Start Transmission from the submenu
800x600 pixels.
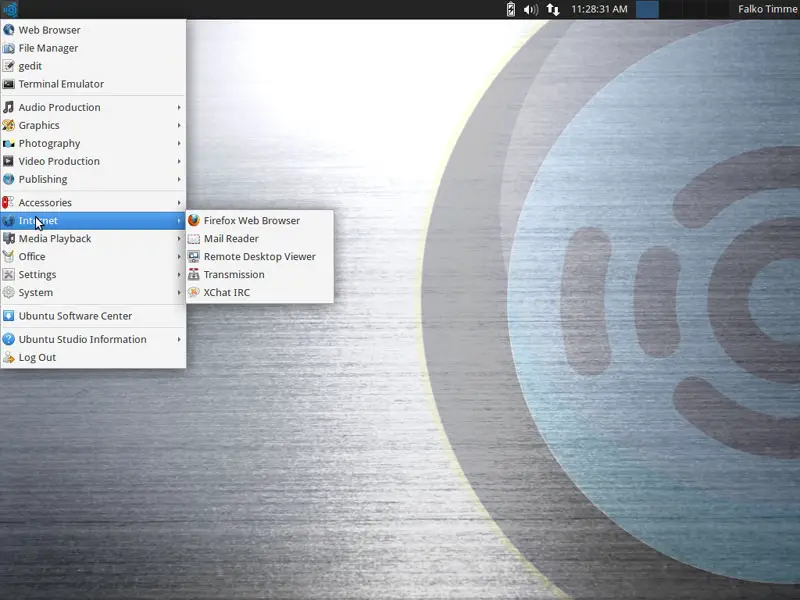coord(260,274)
